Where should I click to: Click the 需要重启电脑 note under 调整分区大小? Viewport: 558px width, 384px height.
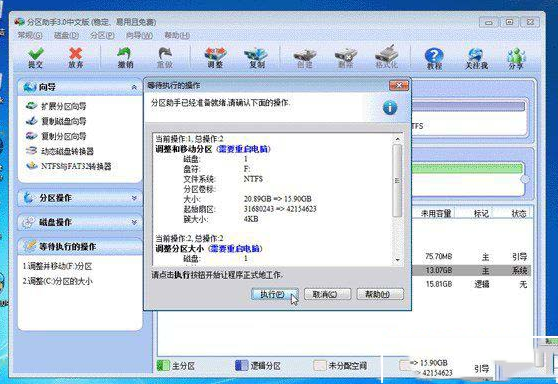(x=235, y=248)
